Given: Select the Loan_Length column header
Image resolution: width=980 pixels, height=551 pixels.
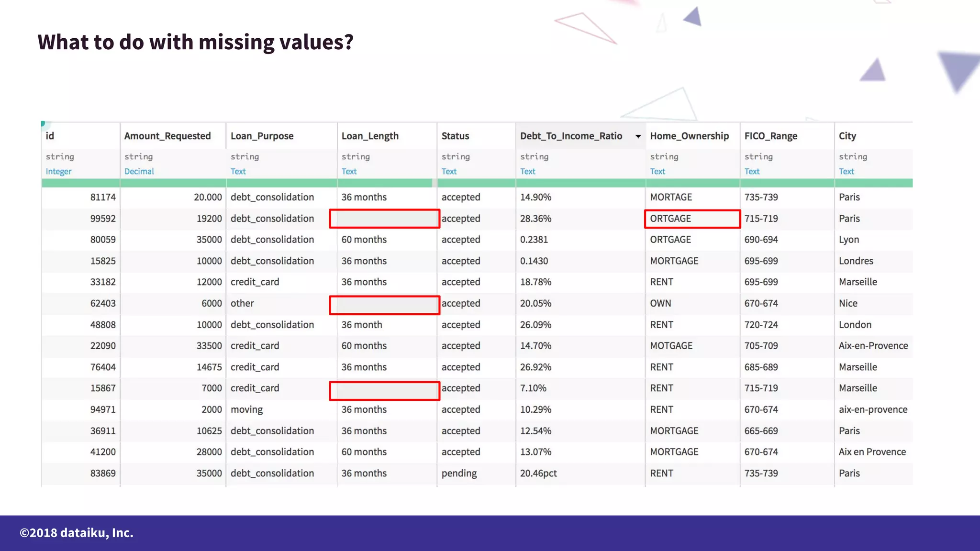Looking at the screenshot, I should 369,136.
